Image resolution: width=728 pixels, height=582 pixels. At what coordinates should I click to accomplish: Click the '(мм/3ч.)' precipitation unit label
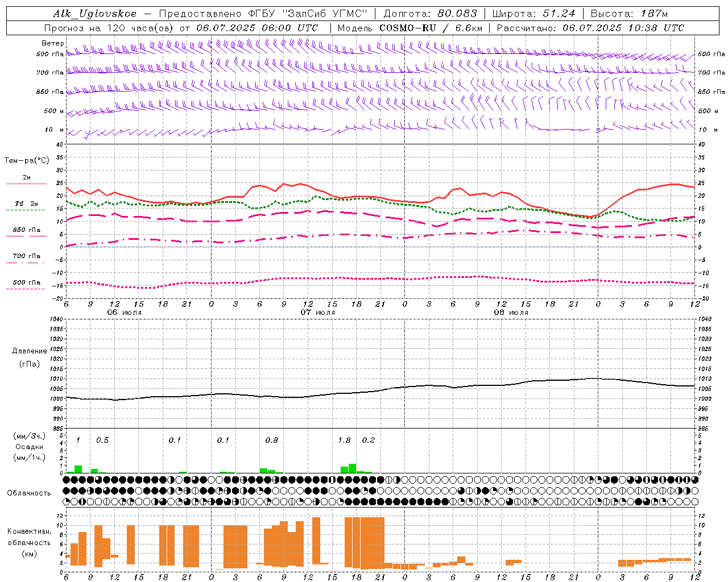(x=29, y=436)
